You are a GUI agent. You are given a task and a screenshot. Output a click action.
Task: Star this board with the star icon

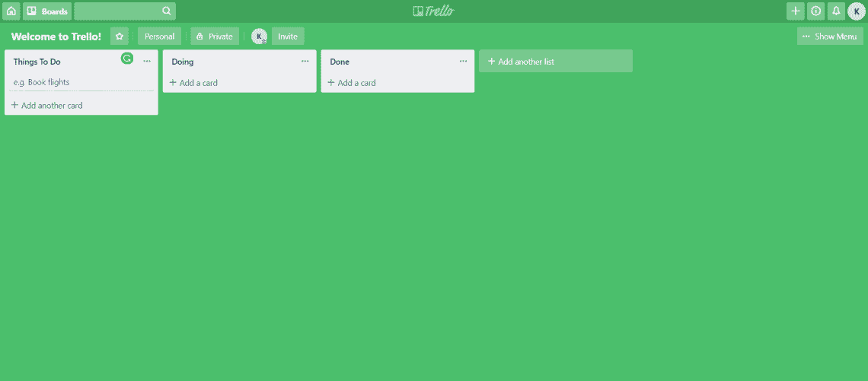(x=120, y=37)
